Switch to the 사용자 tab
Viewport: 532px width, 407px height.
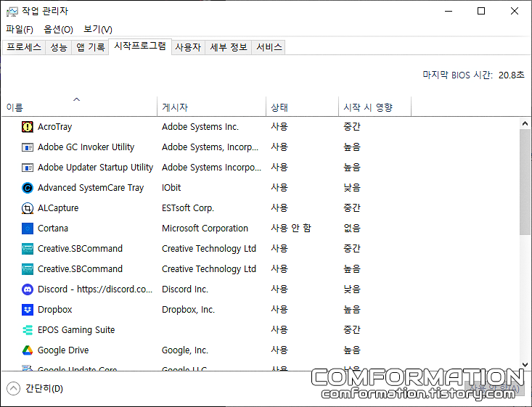click(188, 47)
